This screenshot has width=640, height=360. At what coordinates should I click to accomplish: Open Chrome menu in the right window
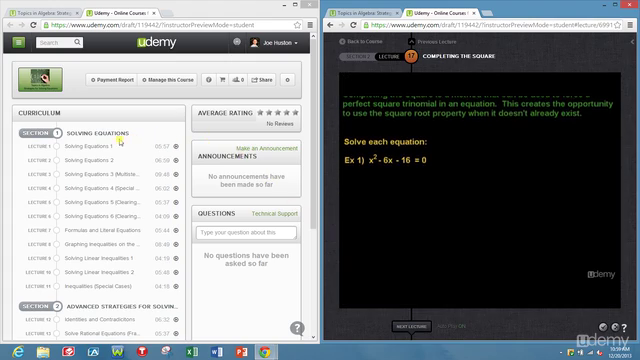click(630, 25)
